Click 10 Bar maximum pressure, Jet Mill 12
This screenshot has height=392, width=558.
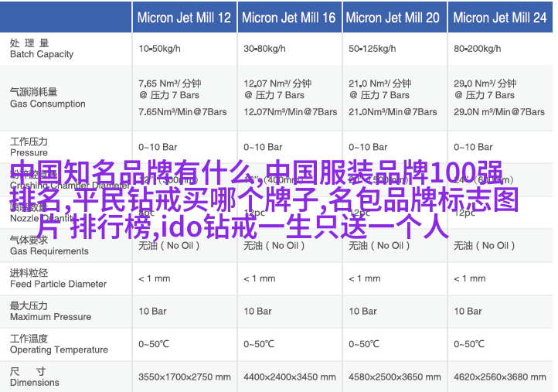pyautogui.click(x=153, y=311)
